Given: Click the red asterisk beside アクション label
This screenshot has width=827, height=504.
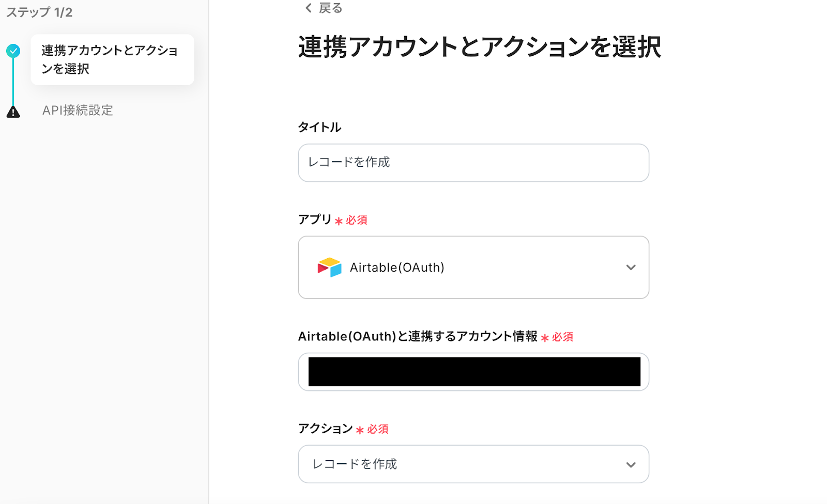Looking at the screenshot, I should pyautogui.click(x=360, y=430).
